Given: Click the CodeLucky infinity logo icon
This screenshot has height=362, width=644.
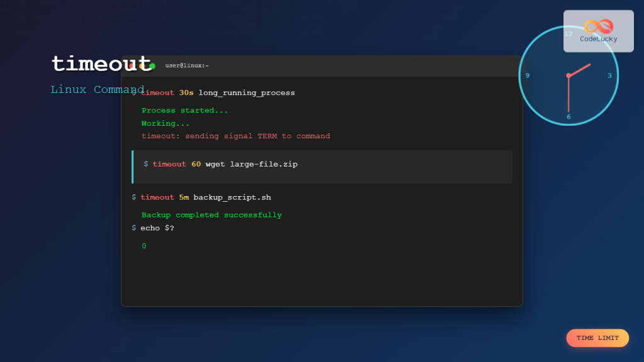Looking at the screenshot, I should click(598, 26).
